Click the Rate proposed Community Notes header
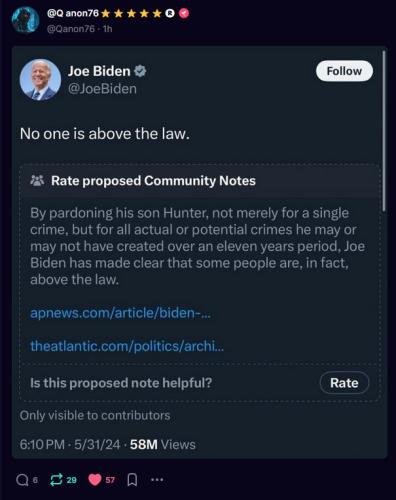The height and width of the screenshot is (500, 396). pos(153,181)
